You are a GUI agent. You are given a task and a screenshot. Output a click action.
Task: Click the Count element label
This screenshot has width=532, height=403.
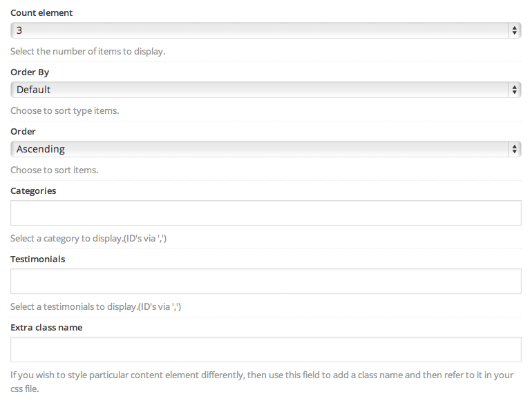(x=41, y=13)
